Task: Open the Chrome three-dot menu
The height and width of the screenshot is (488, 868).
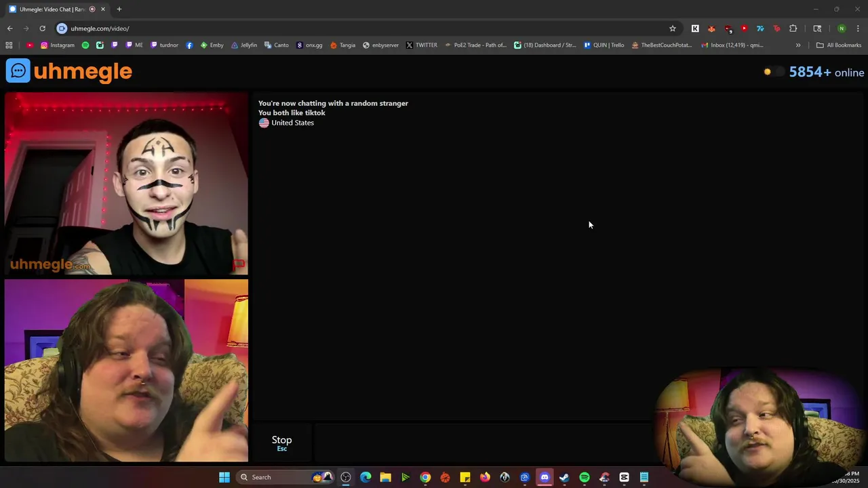Action: [858, 28]
